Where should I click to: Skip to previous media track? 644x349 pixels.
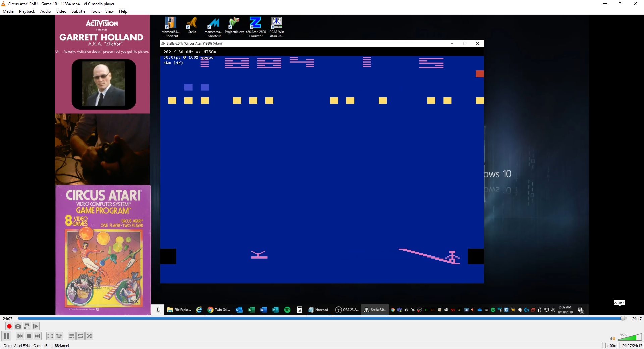[x=20, y=336]
